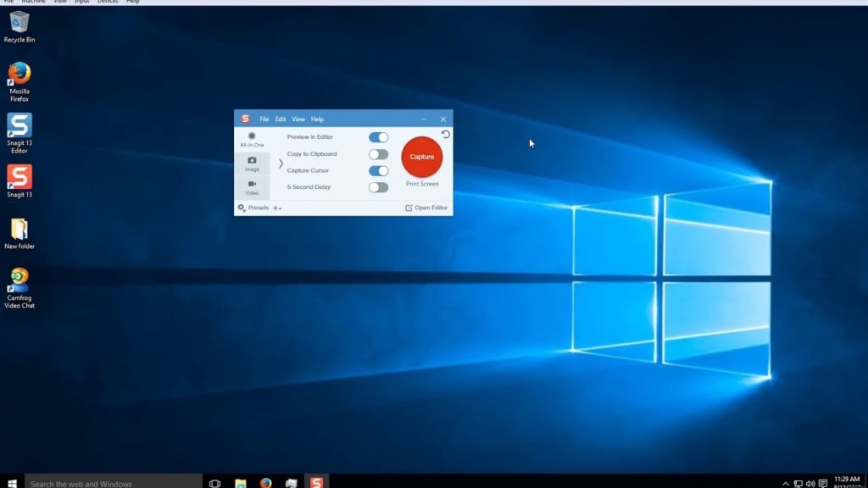Enable the 5 Second Delay switch
This screenshot has height=488, width=868.
click(x=379, y=187)
